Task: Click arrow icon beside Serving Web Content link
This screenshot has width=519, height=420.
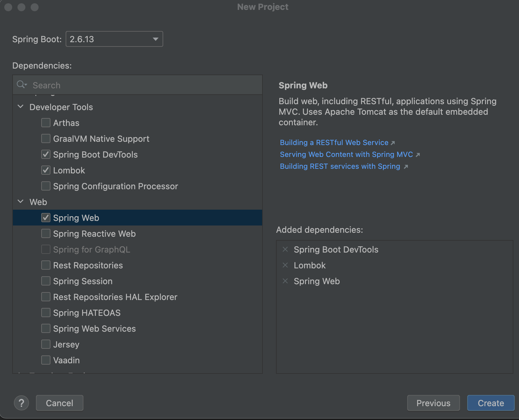Action: (x=418, y=155)
